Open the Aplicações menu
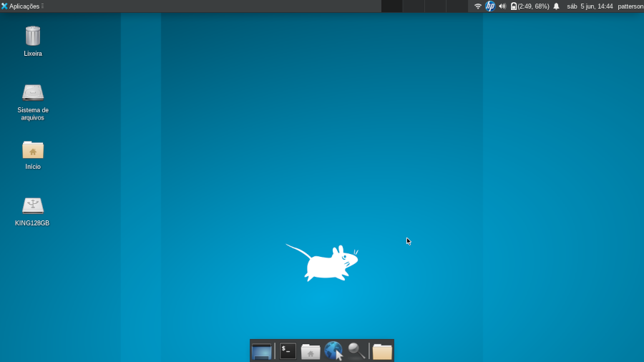This screenshot has width=644, height=362. coord(22,6)
